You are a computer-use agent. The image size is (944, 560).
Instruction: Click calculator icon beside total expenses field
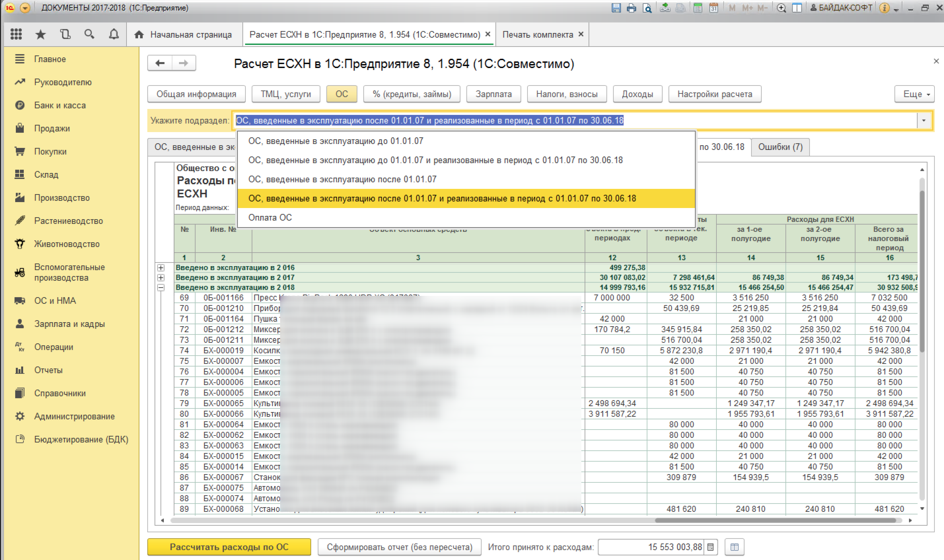click(x=711, y=547)
